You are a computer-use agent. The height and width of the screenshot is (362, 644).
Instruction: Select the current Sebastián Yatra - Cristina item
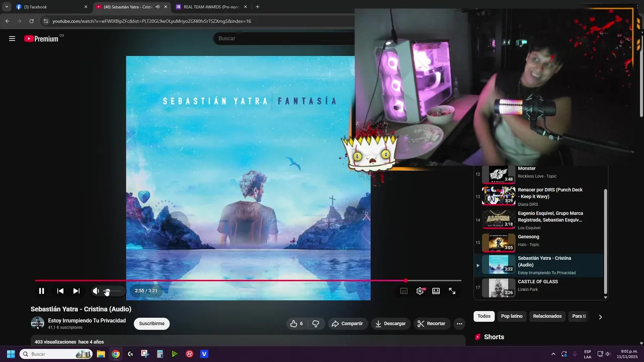[x=538, y=265]
